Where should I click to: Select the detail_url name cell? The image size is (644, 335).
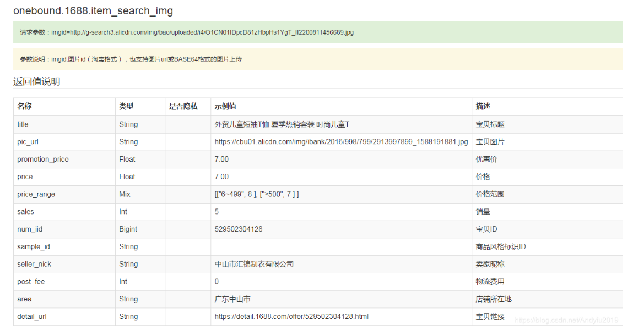tap(64, 316)
